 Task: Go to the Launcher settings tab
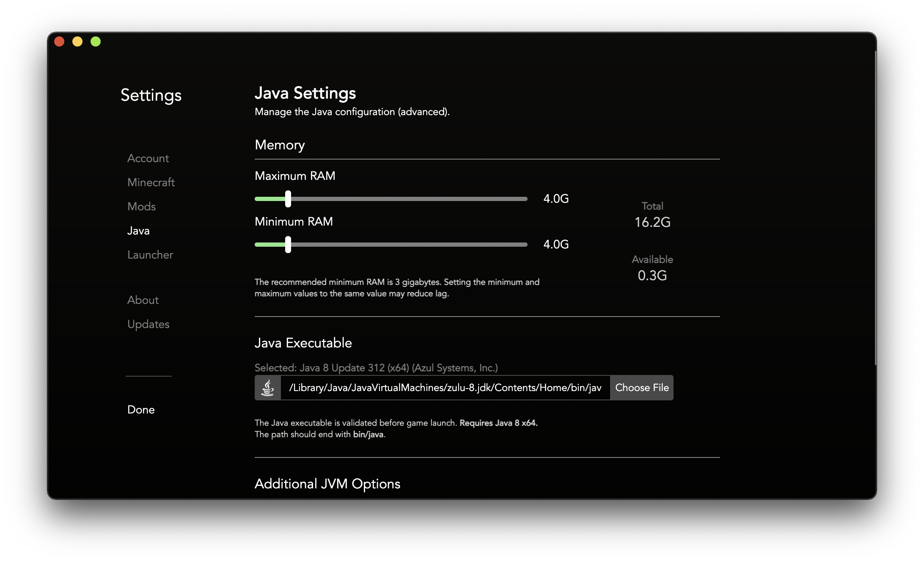pos(150,255)
